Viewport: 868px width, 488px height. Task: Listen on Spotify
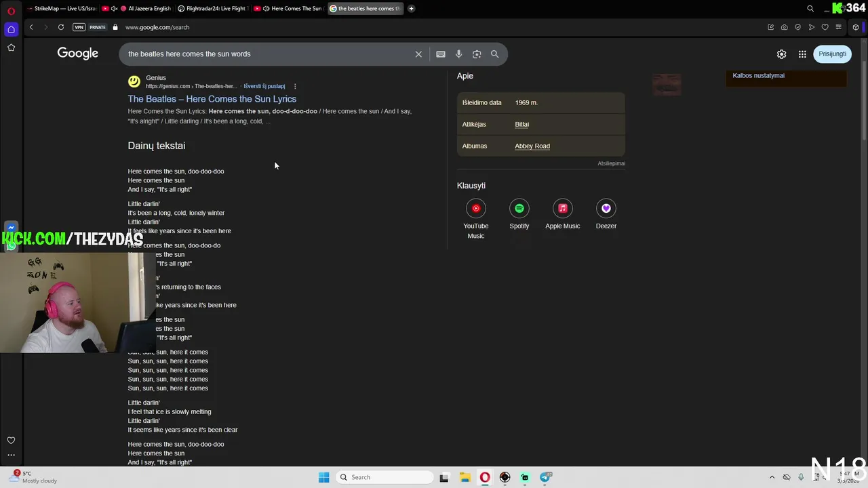pyautogui.click(x=519, y=215)
